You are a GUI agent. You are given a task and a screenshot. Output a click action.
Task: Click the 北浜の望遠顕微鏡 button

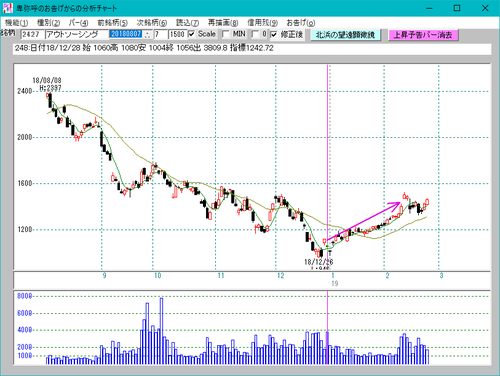(346, 35)
